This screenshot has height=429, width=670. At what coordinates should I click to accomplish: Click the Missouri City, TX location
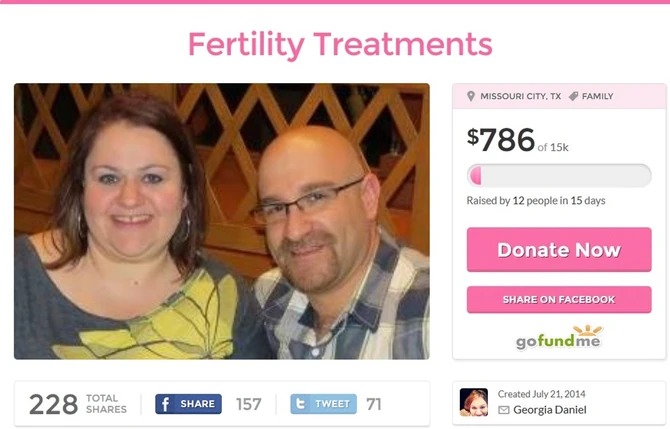pos(520,96)
